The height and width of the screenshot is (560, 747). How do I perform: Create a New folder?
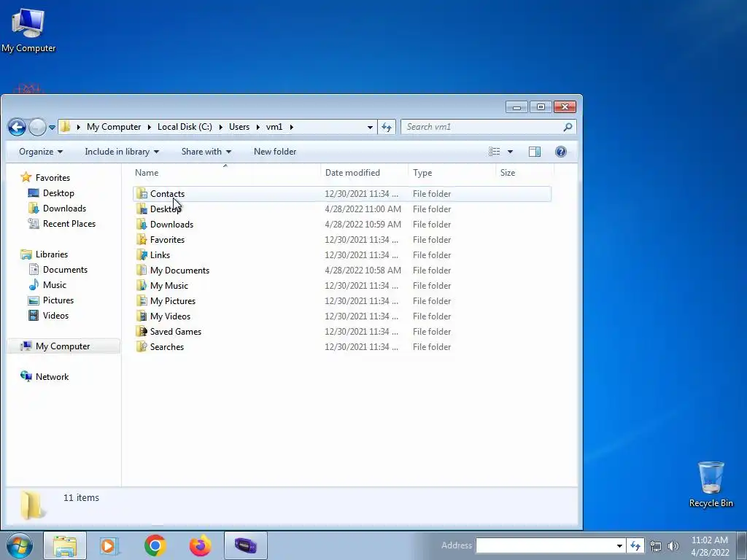coord(275,152)
